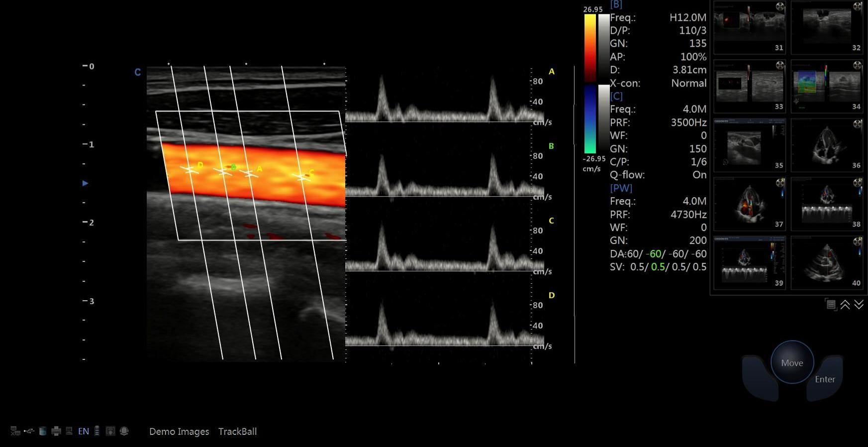Screen dimensions: 868x447
Task: Click the highlighted green 0.5 sample volume value
Action: [658, 267]
